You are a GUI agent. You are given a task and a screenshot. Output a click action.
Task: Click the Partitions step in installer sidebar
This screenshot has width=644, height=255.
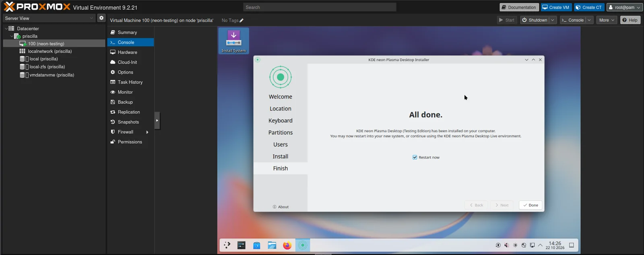[281, 133]
